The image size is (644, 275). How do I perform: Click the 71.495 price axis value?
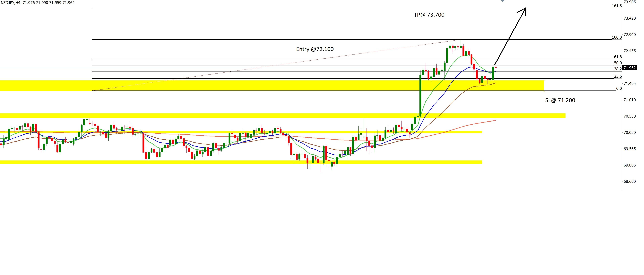click(x=630, y=84)
